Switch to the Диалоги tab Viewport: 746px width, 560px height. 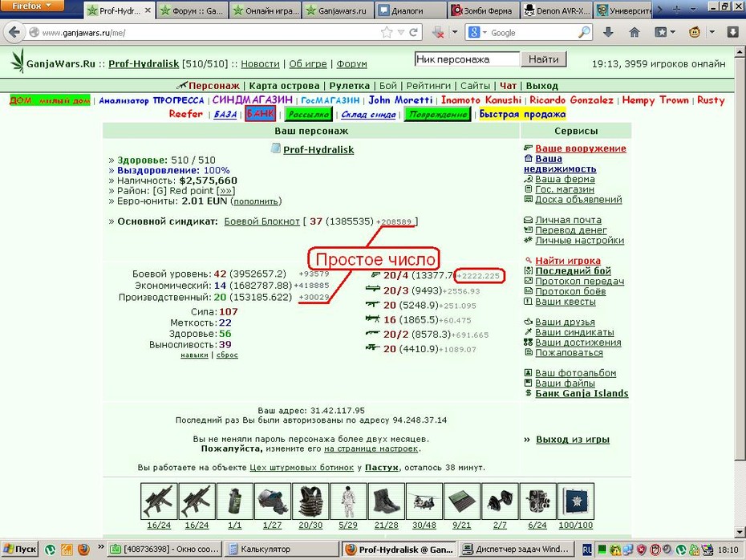click(411, 10)
